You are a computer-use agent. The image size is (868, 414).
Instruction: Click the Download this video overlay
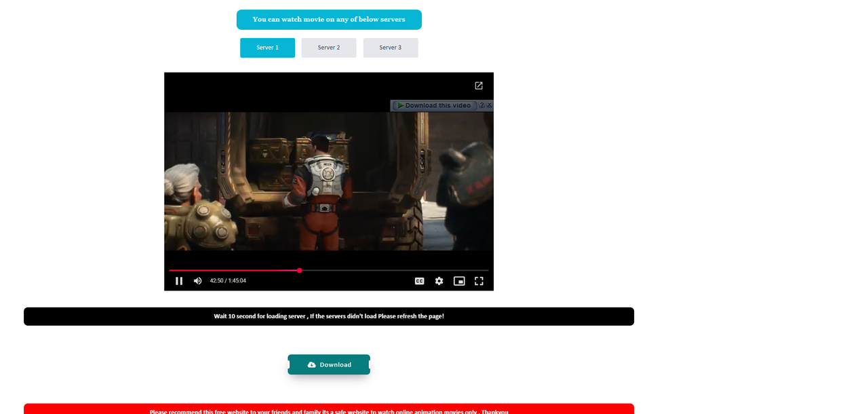434,105
